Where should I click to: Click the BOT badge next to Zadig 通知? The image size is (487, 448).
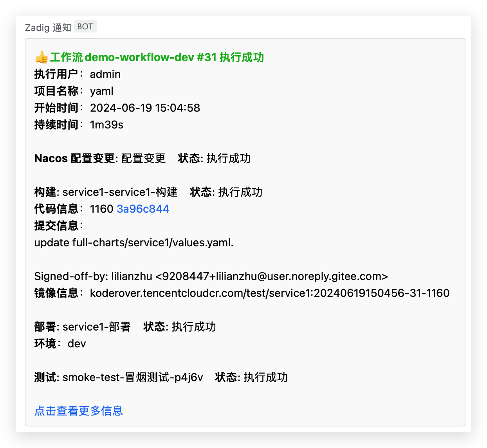[85, 27]
